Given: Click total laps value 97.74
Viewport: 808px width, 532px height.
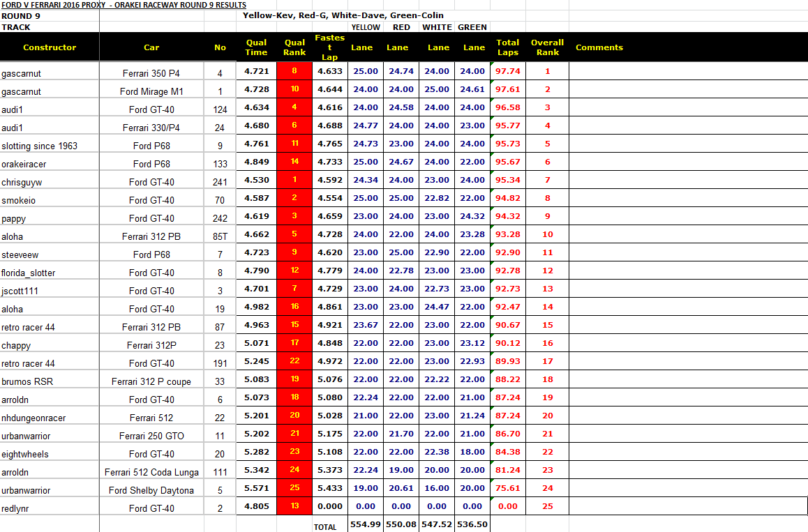Looking at the screenshot, I should click(x=507, y=71).
